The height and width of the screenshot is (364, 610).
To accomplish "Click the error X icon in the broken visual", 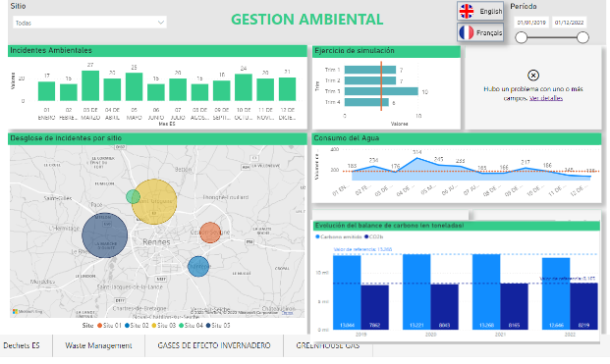I will pos(533,75).
